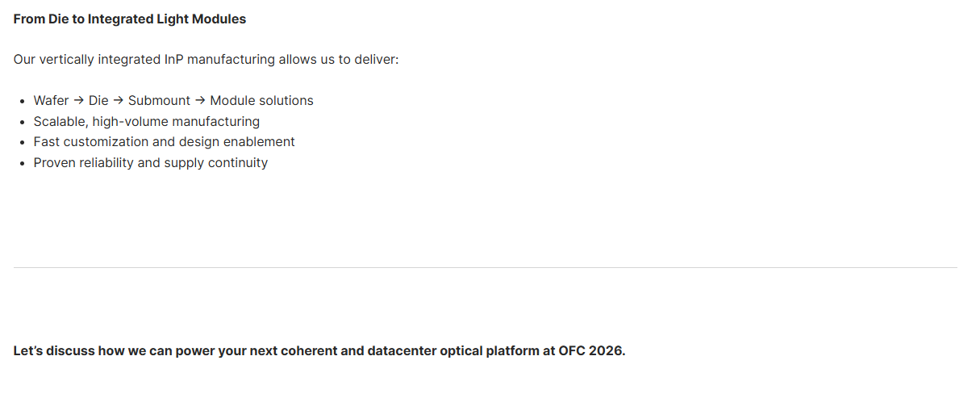Click the arrow between Submount and Module
Screen dimensions: 980x398
[x=200, y=101]
